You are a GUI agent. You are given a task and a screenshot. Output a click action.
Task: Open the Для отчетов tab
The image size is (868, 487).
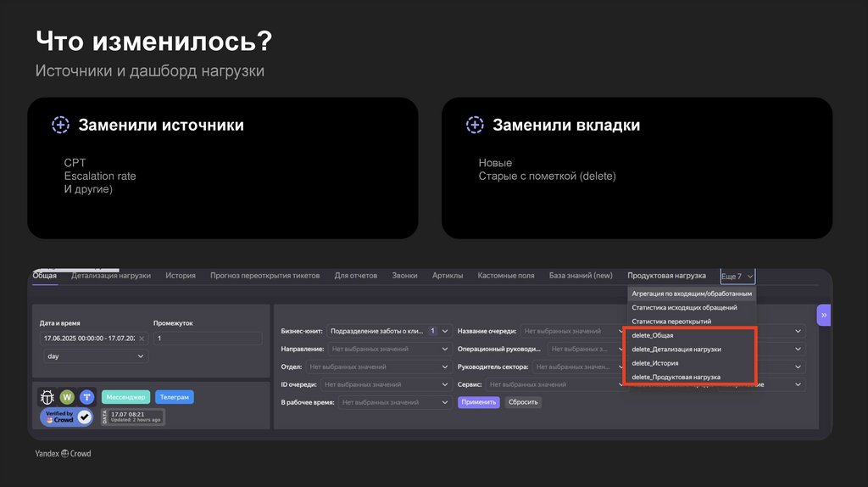point(355,276)
